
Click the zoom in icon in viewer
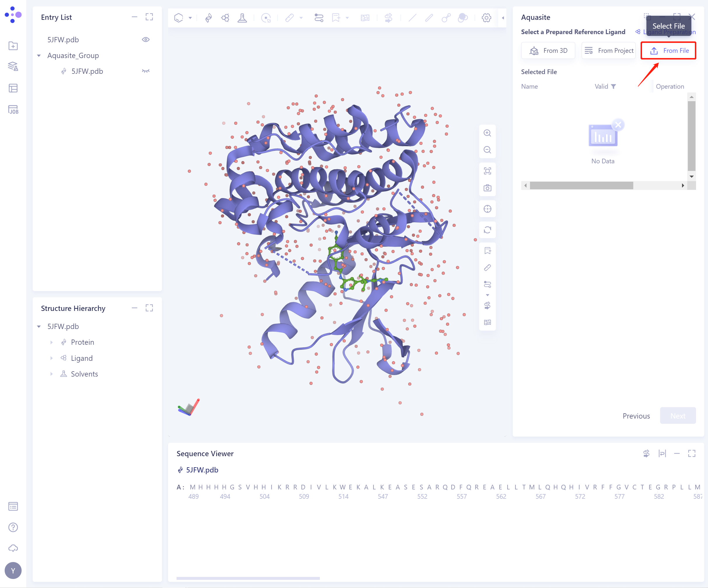[x=487, y=133]
